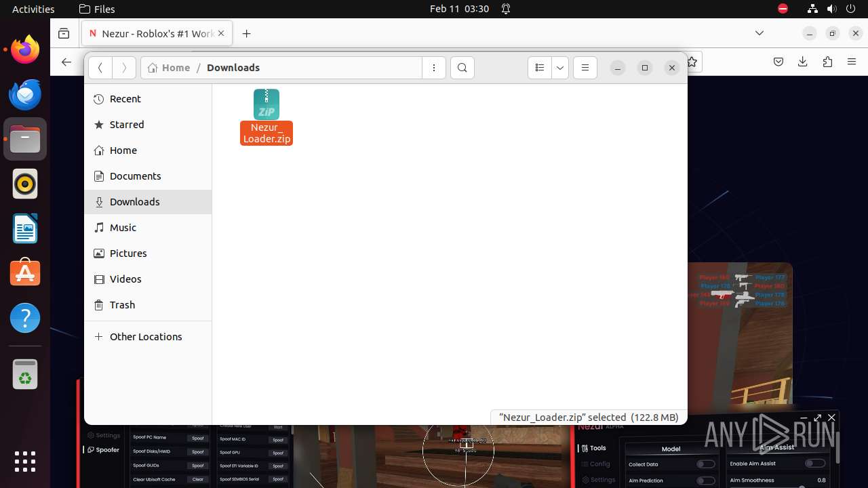Open the path options three-dot menu
This screenshot has width=868, height=488.
click(434, 68)
